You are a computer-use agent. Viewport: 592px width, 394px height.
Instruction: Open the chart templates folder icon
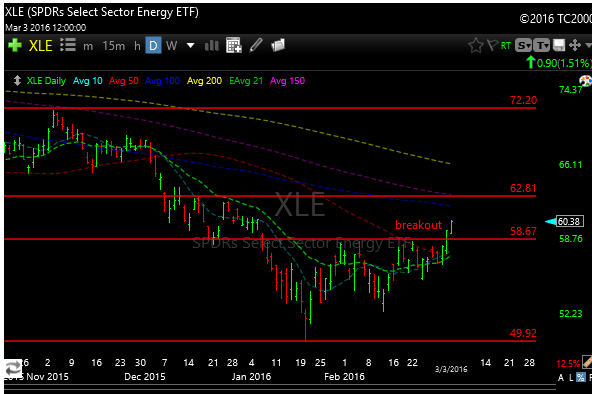point(278,45)
